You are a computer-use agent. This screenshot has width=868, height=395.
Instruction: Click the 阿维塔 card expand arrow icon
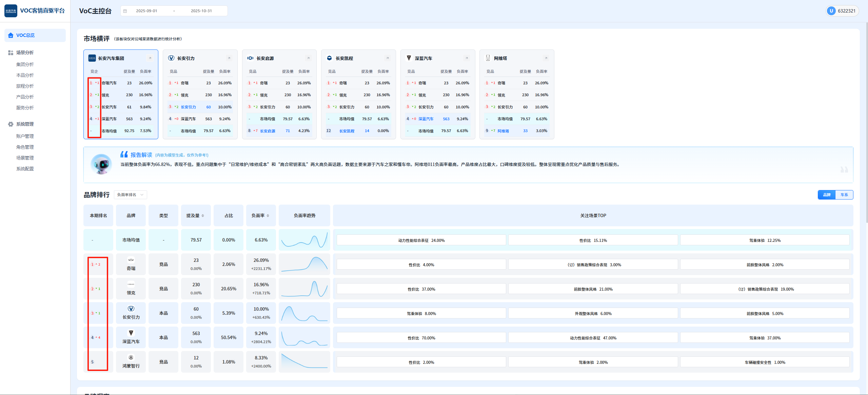point(546,58)
